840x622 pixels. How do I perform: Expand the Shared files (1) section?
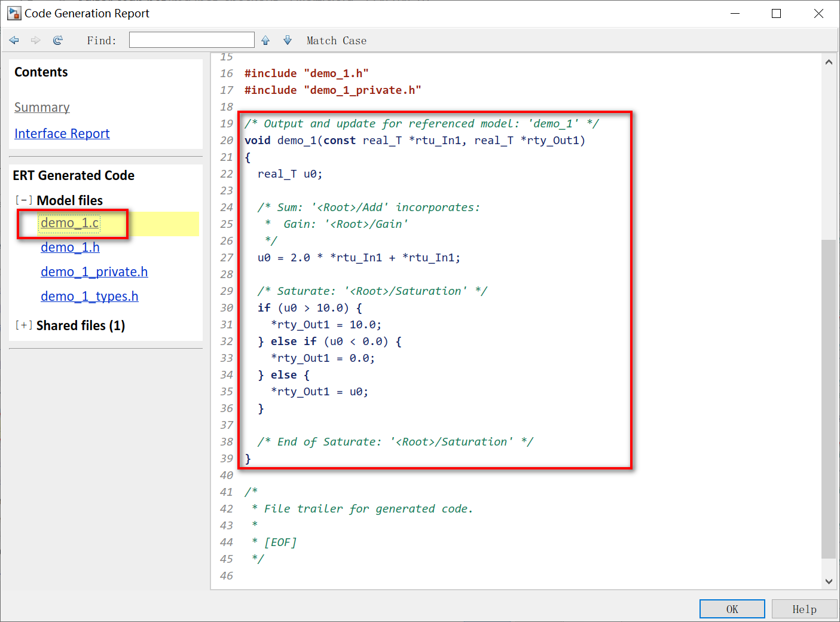tap(24, 325)
